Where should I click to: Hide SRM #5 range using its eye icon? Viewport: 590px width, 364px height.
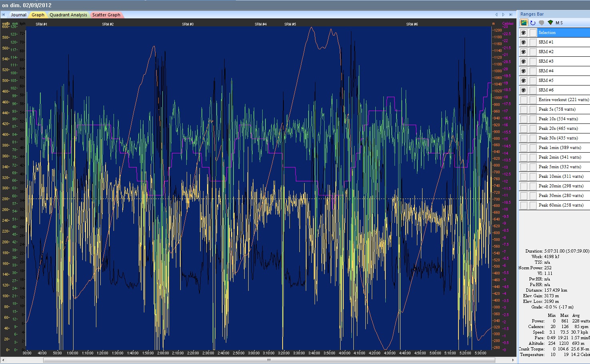[524, 81]
